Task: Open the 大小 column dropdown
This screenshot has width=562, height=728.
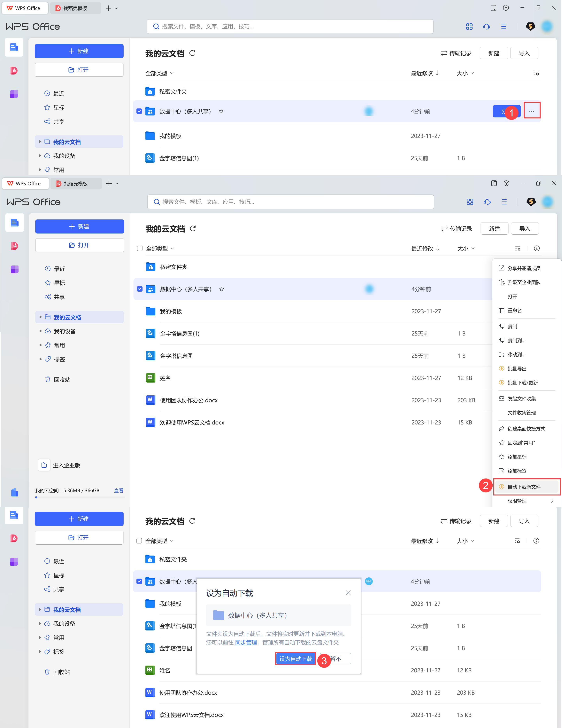Action: (x=465, y=73)
